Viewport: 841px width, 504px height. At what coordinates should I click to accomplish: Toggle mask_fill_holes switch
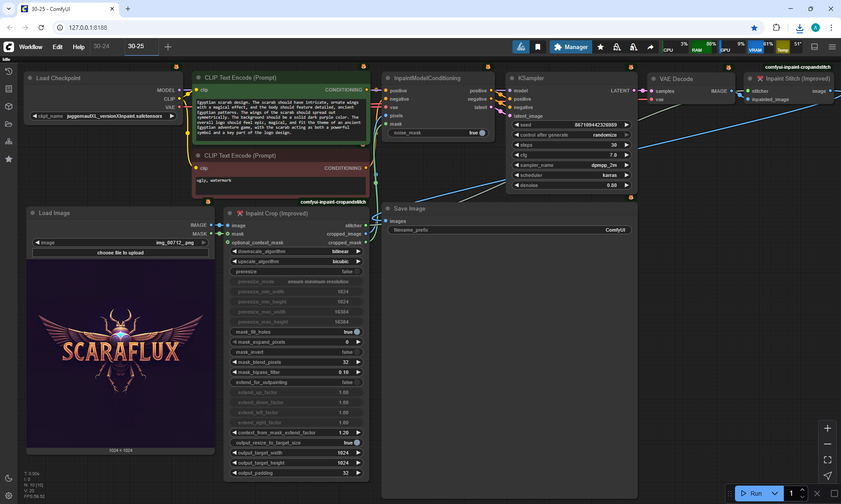357,332
